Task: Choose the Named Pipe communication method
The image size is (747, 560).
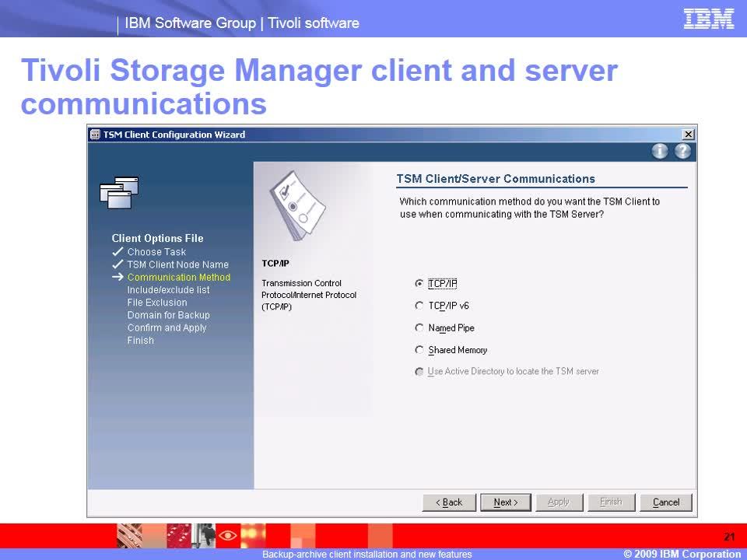Action: point(419,327)
